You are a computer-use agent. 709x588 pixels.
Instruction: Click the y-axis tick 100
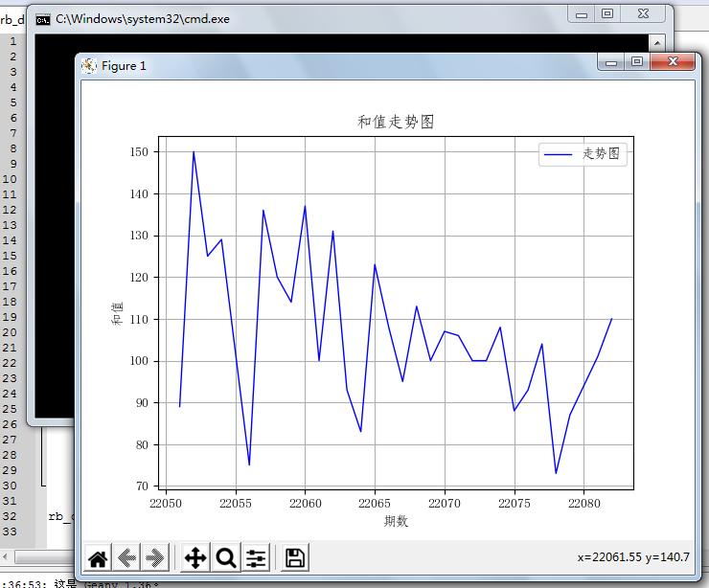pyautogui.click(x=139, y=361)
